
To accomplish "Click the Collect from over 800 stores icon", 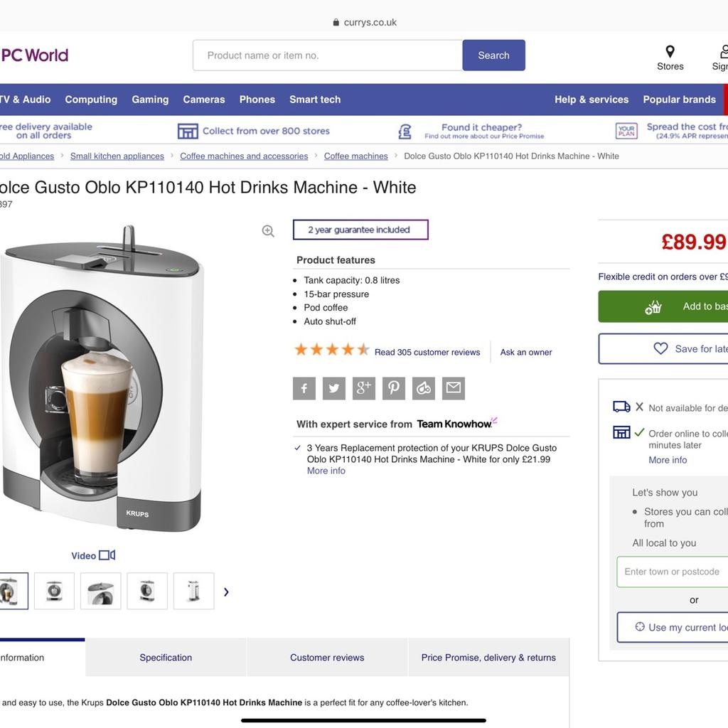I will [x=188, y=131].
